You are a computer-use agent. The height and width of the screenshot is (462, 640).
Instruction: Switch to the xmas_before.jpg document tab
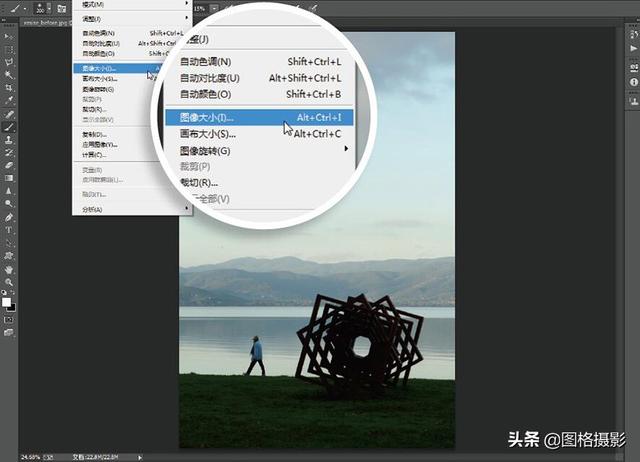coord(46,23)
